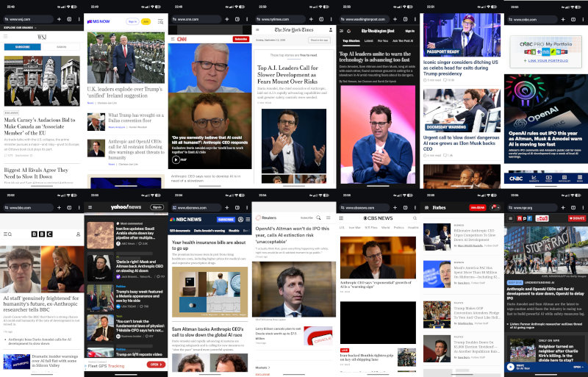Screen dimensions: 588x377
Task: Open three-dot browser menu on nytimes.com screen
Action: (x=331, y=19)
